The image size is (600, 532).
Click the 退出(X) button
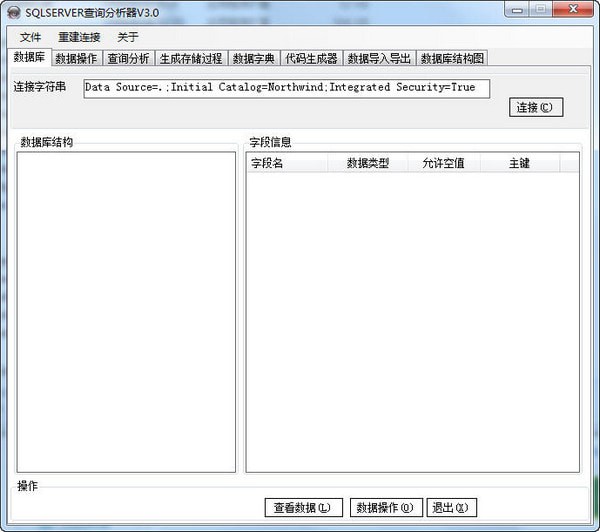(453, 508)
